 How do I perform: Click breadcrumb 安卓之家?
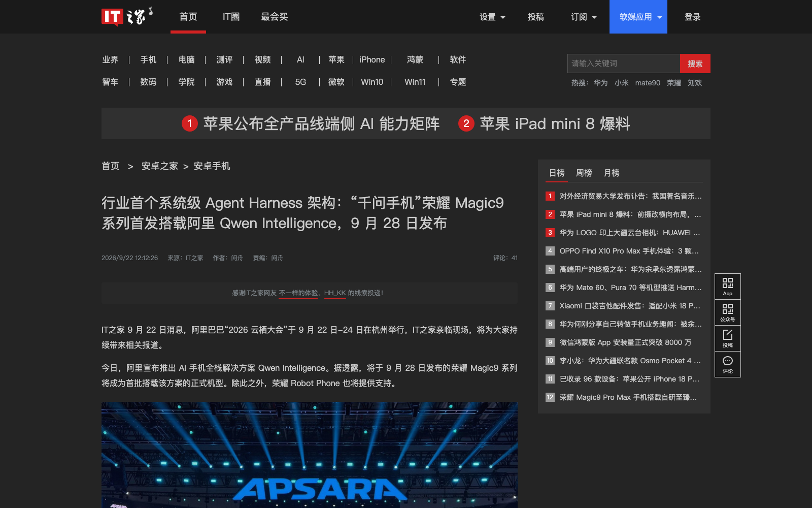[x=160, y=166]
